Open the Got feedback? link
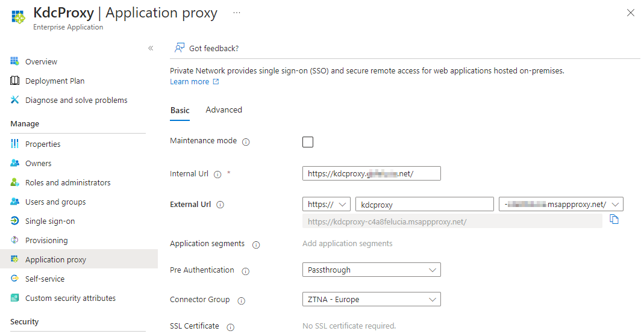644x334 pixels. point(214,48)
